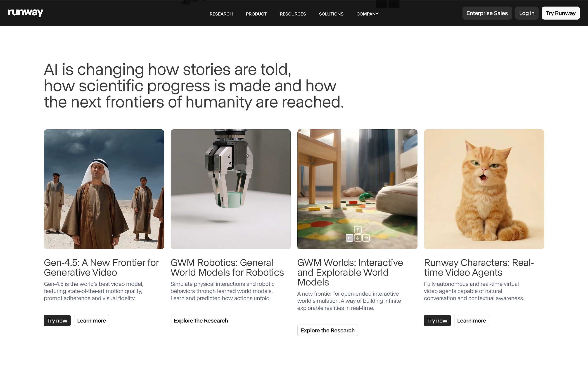Click Explore the Research under GWM Robotics
The width and height of the screenshot is (588, 367).
point(201,320)
